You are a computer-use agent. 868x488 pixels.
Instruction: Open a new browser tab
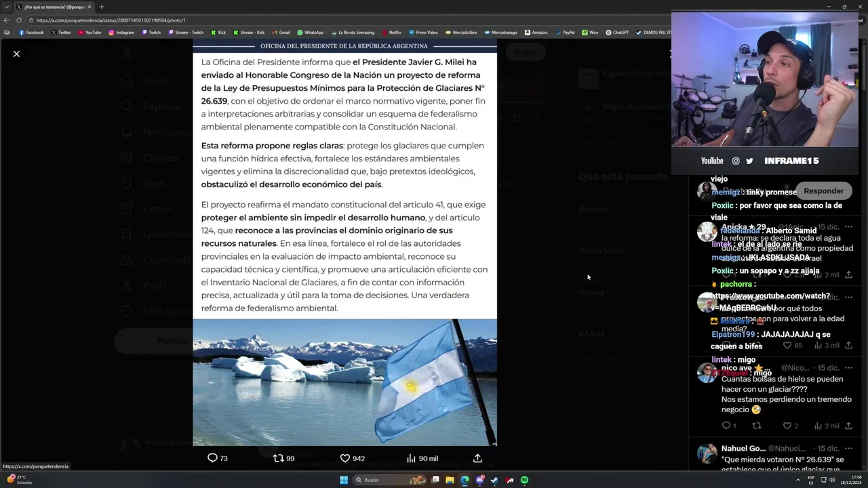(x=102, y=7)
